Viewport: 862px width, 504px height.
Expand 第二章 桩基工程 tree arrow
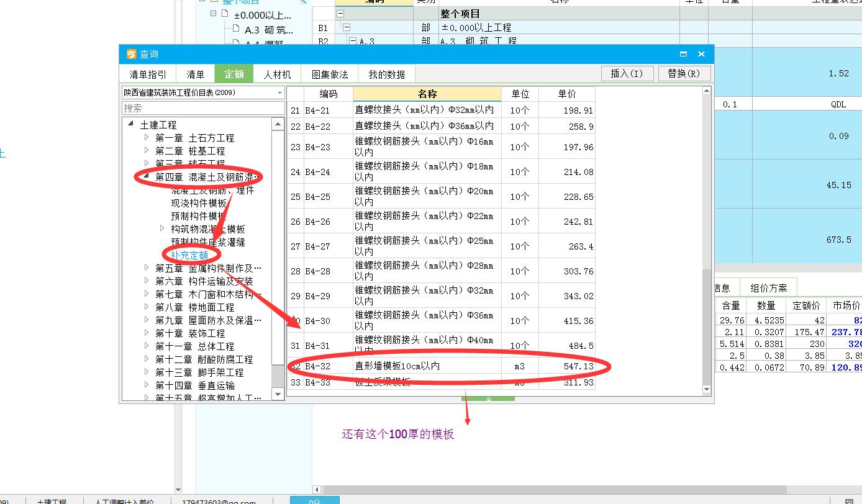pyautogui.click(x=147, y=151)
